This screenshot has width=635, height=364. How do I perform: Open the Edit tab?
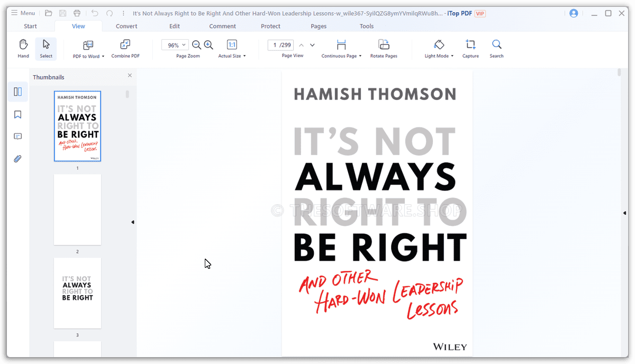(175, 26)
